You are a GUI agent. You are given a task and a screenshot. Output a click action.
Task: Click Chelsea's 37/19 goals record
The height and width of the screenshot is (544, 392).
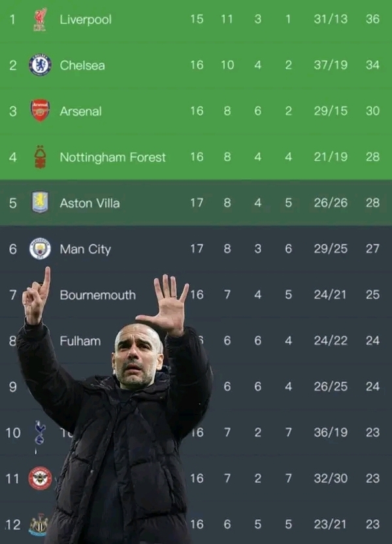[331, 65]
